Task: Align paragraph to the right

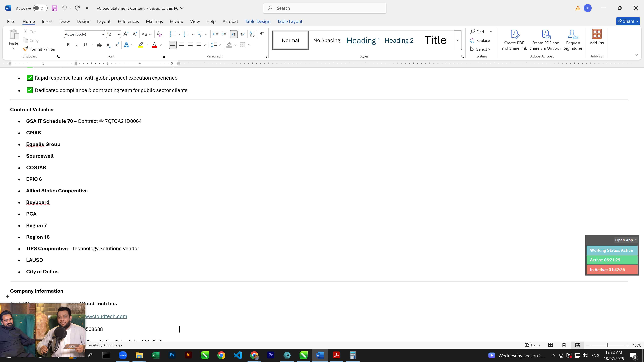Action: pyautogui.click(x=190, y=45)
